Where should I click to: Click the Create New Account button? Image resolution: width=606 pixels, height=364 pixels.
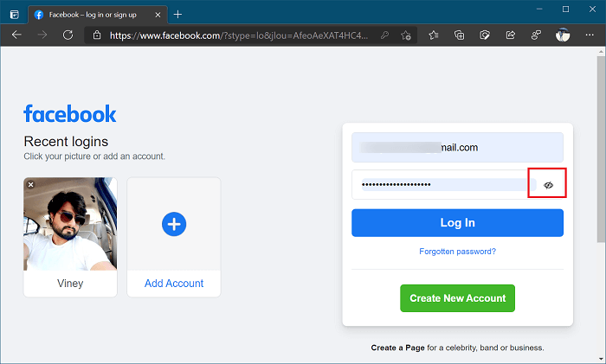(457, 298)
